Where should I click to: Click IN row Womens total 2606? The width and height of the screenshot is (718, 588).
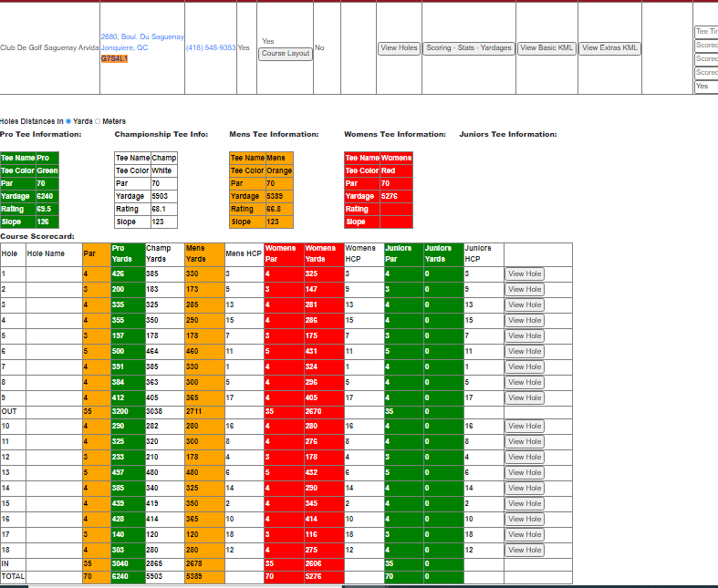[x=314, y=564]
